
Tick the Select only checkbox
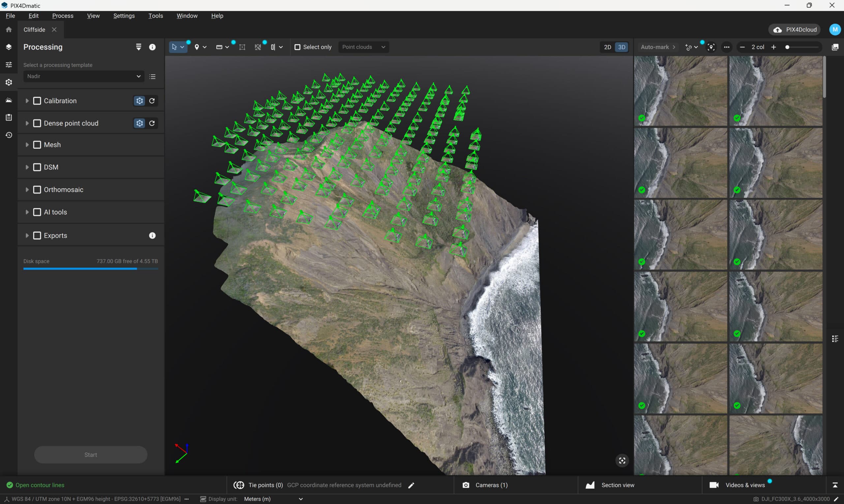click(297, 47)
